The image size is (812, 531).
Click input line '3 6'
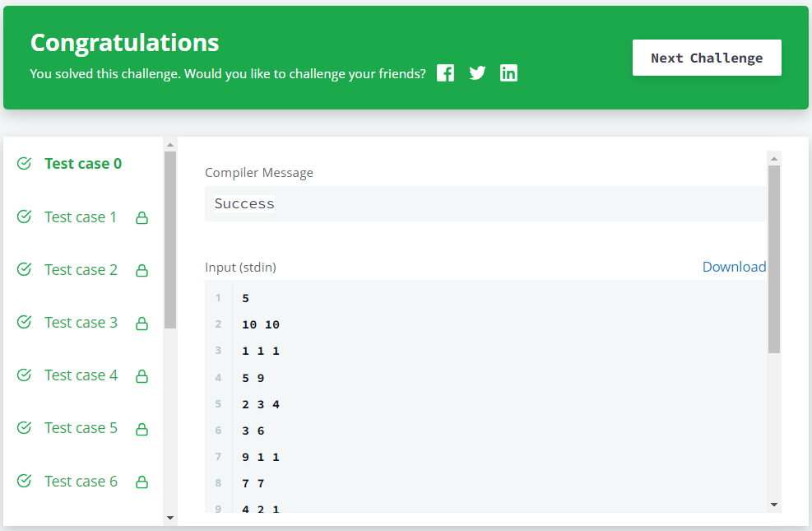pos(253,431)
